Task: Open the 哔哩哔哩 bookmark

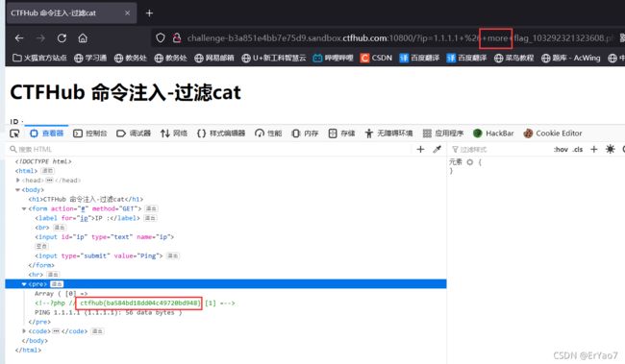Action: 333,59
